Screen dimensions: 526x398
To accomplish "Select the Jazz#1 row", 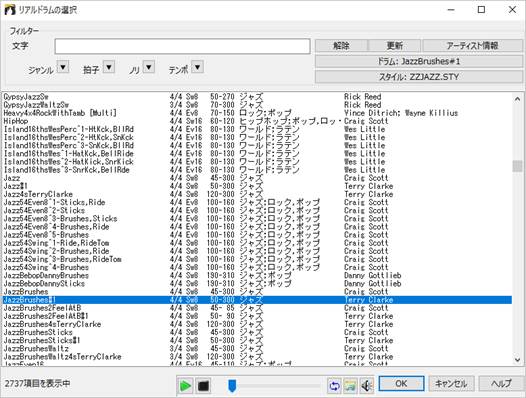I will 257,186.
